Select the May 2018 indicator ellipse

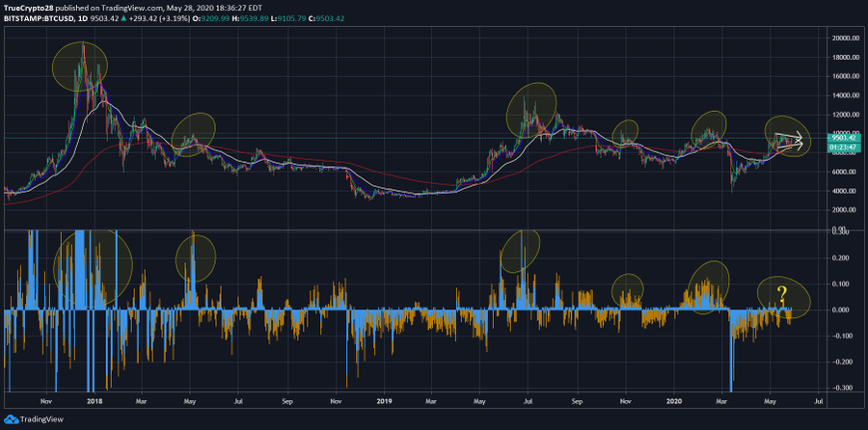point(196,256)
